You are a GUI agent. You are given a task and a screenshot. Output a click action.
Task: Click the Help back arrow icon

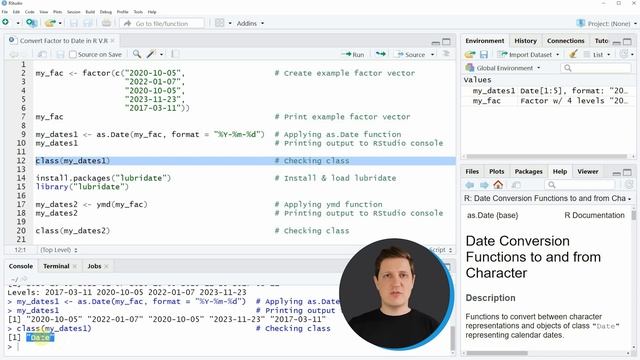pyautogui.click(x=470, y=185)
